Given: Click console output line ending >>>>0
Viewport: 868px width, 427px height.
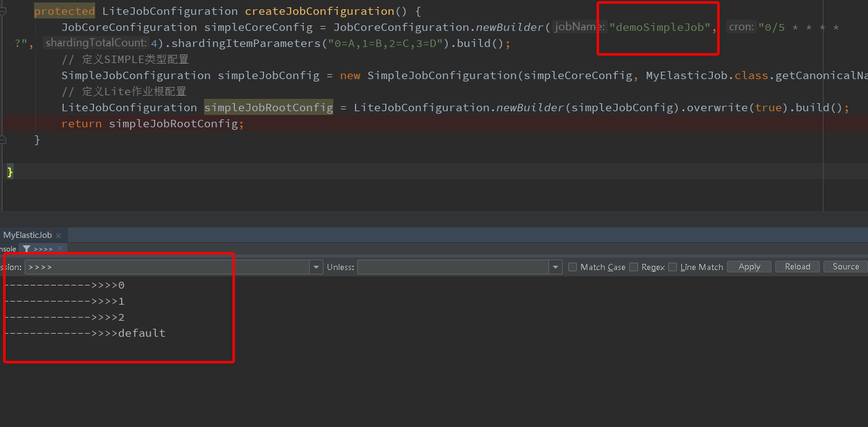Looking at the screenshot, I should tap(64, 285).
